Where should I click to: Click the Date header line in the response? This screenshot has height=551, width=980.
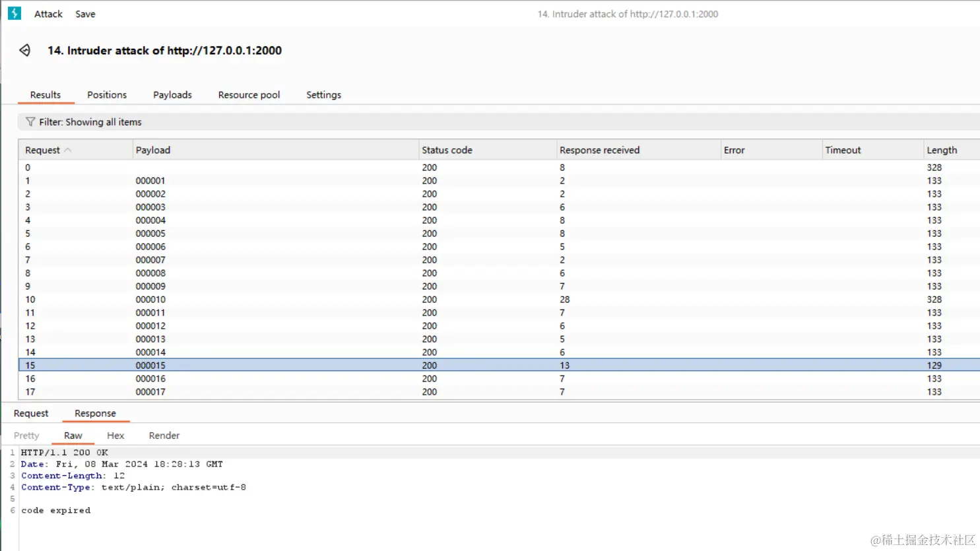point(121,464)
